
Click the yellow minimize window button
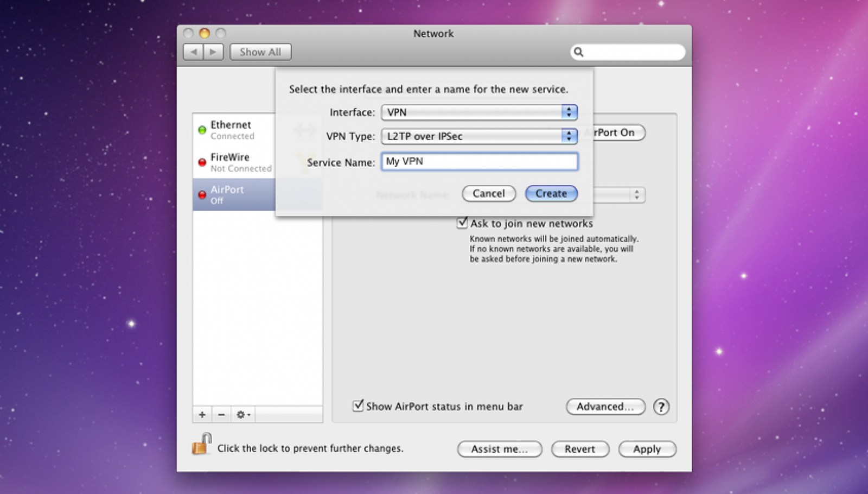[x=205, y=33]
